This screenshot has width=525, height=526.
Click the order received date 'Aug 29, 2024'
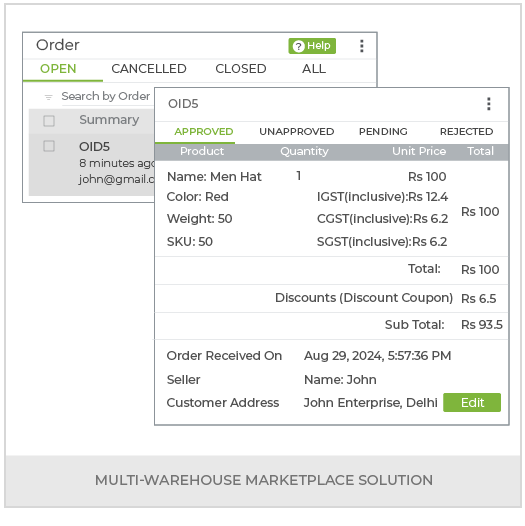[x=343, y=356]
